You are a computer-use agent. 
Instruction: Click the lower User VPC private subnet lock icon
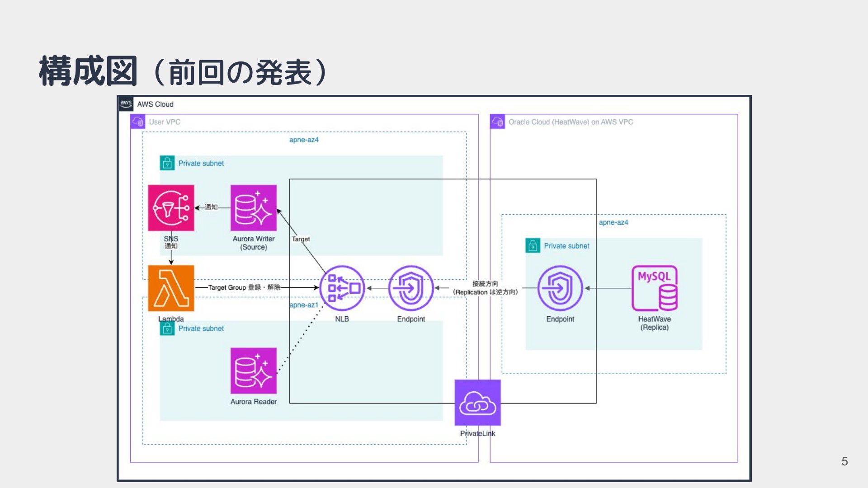point(167,328)
